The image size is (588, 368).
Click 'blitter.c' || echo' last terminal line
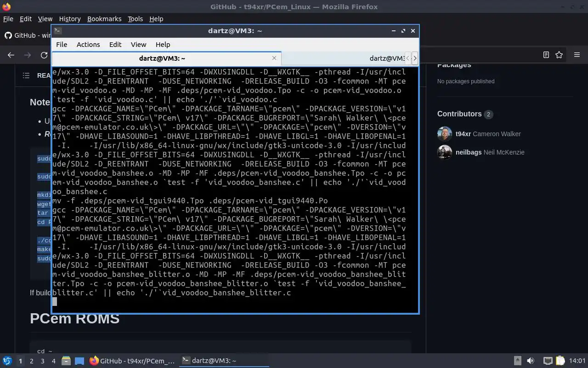point(172,293)
